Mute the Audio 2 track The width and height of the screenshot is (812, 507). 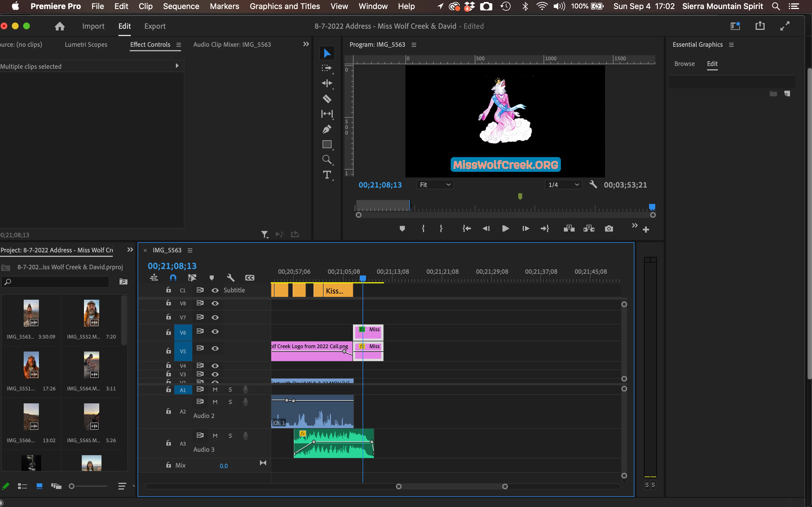(x=215, y=402)
